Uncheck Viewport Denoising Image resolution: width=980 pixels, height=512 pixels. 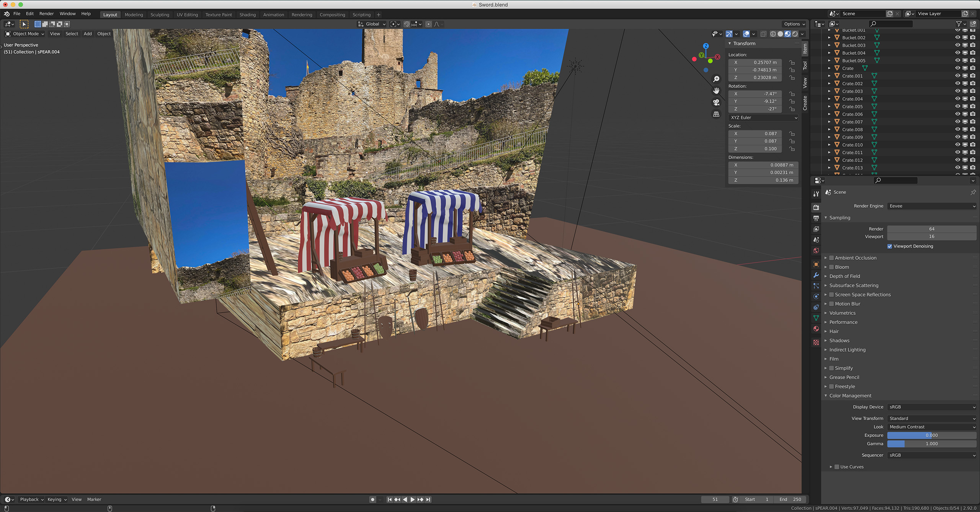(890, 246)
